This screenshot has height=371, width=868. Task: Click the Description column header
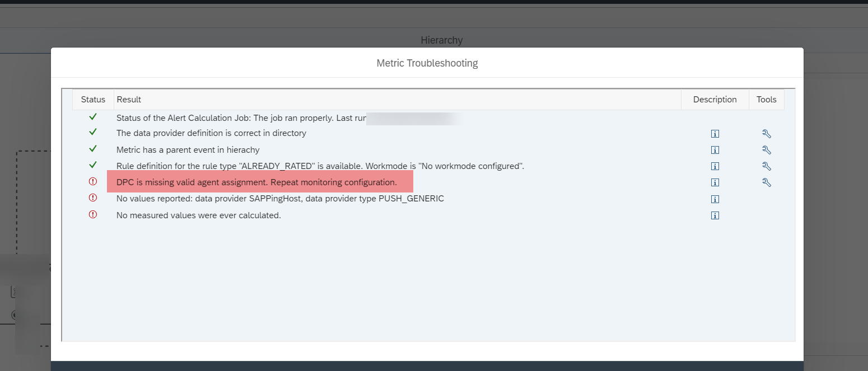[x=715, y=100]
